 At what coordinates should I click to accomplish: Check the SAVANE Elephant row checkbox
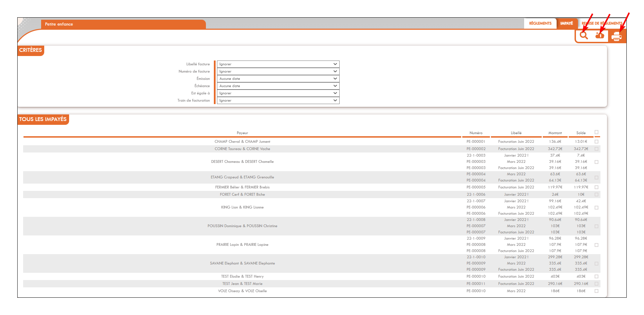point(596,263)
